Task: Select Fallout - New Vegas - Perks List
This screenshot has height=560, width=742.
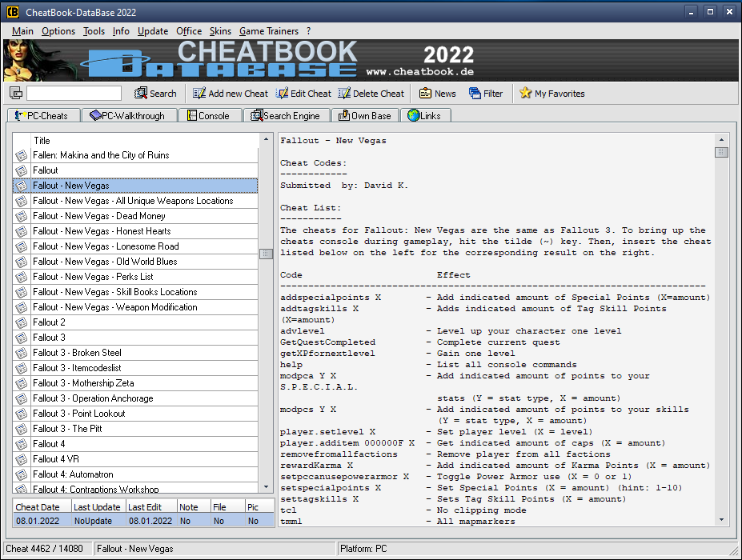Action: point(135,277)
